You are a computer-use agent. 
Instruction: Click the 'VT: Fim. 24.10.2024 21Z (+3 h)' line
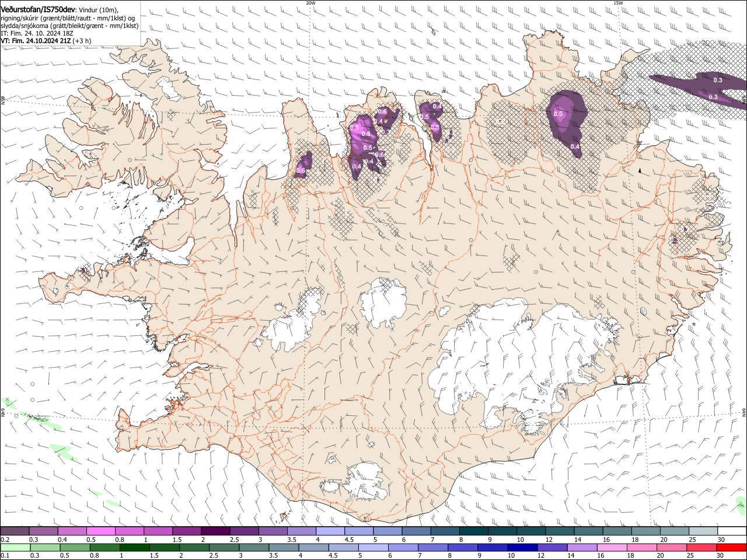[x=46, y=41]
